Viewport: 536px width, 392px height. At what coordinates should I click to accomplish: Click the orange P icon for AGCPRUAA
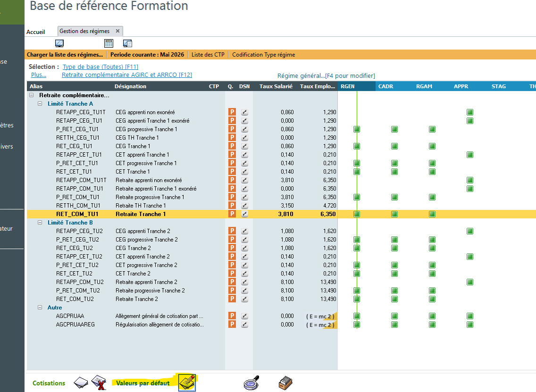click(232, 316)
